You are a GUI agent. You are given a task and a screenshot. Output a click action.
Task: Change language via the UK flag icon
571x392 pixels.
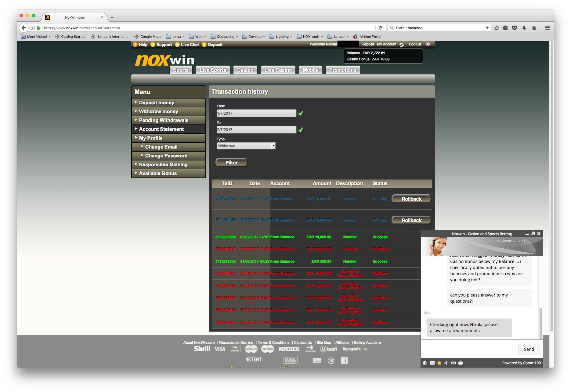[428, 44]
